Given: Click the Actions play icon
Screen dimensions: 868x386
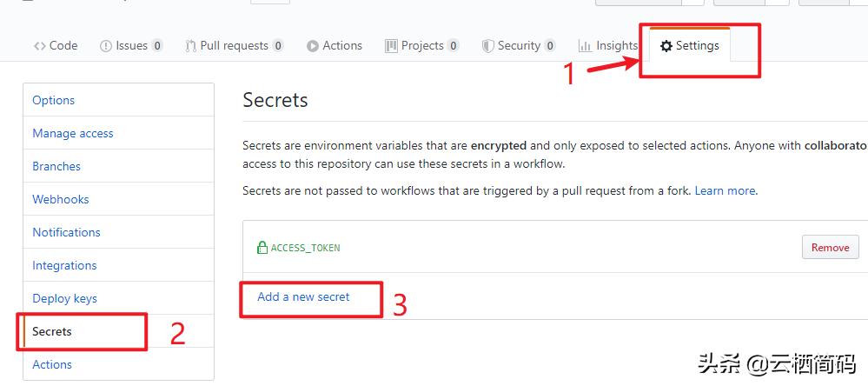Looking at the screenshot, I should coord(313,46).
